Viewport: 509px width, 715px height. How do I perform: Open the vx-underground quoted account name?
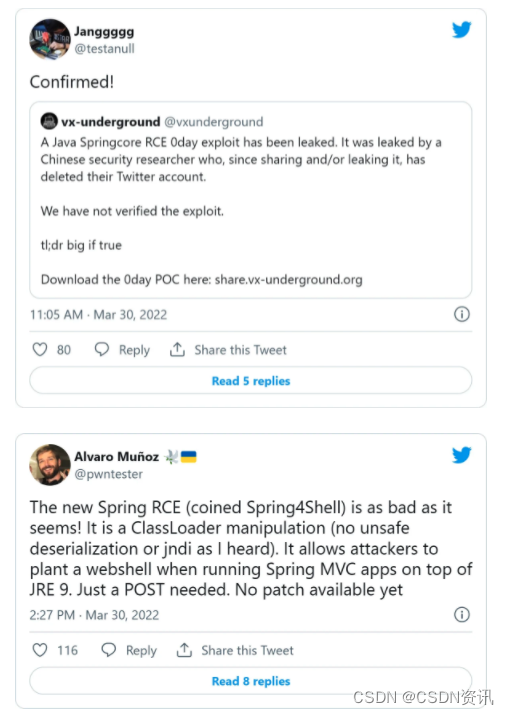111,122
